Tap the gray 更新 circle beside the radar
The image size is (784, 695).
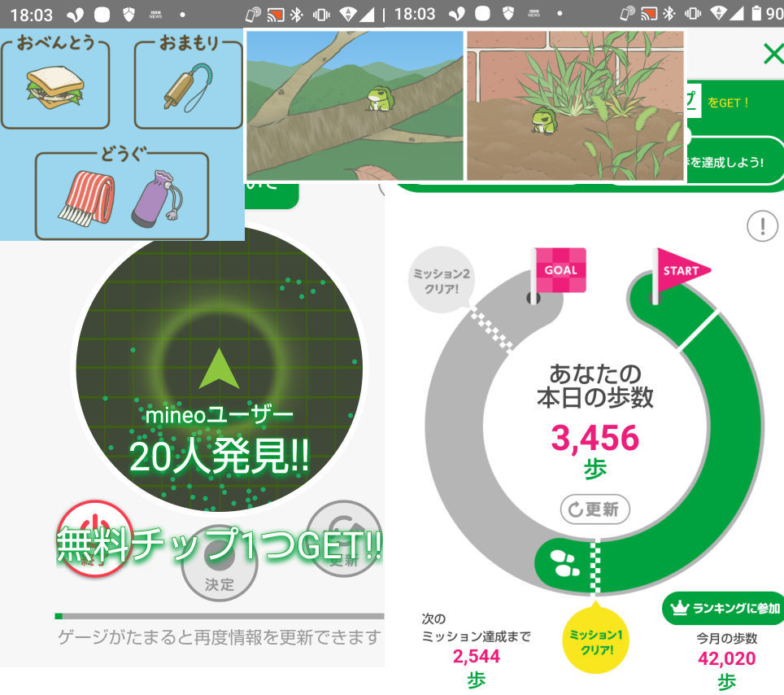click(x=346, y=537)
